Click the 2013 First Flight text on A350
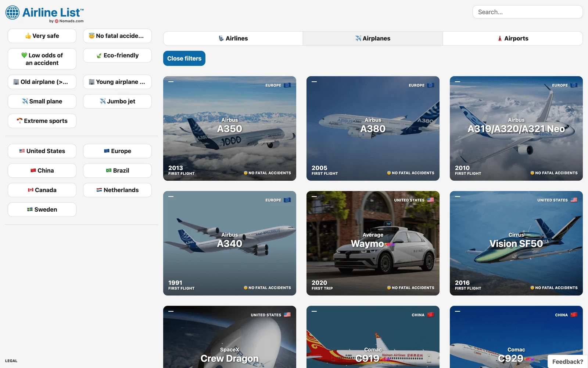This screenshot has height=368, width=588. pos(182,170)
